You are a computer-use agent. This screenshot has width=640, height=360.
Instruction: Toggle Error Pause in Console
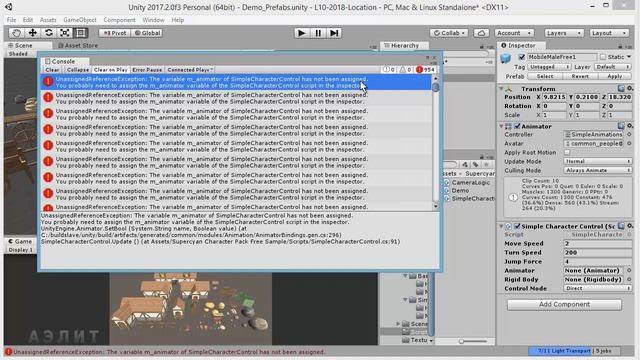[147, 70]
